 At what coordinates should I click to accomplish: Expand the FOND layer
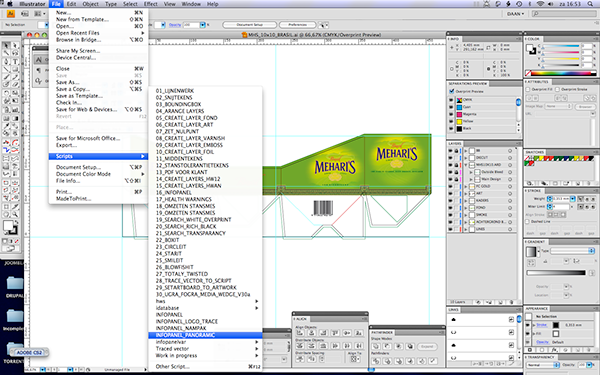[x=466, y=208]
